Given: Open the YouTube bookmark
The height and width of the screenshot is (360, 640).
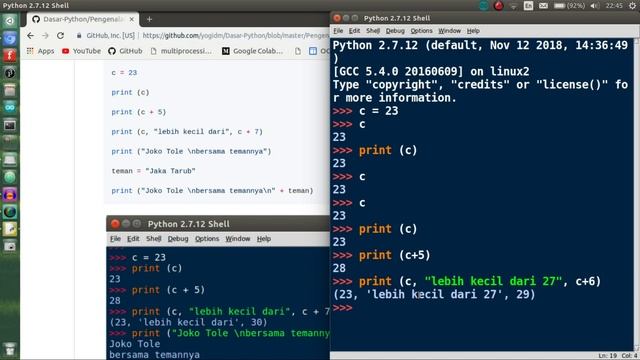Looking at the screenshot, I should point(81,51).
